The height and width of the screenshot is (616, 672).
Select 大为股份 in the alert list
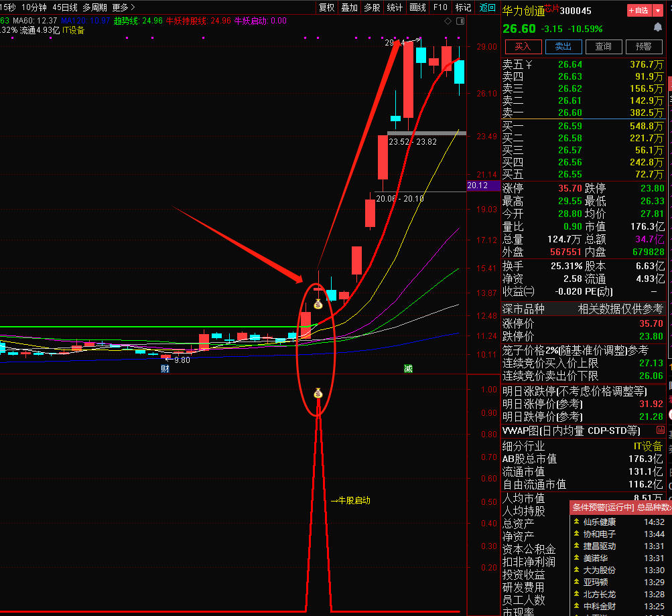[x=600, y=570]
